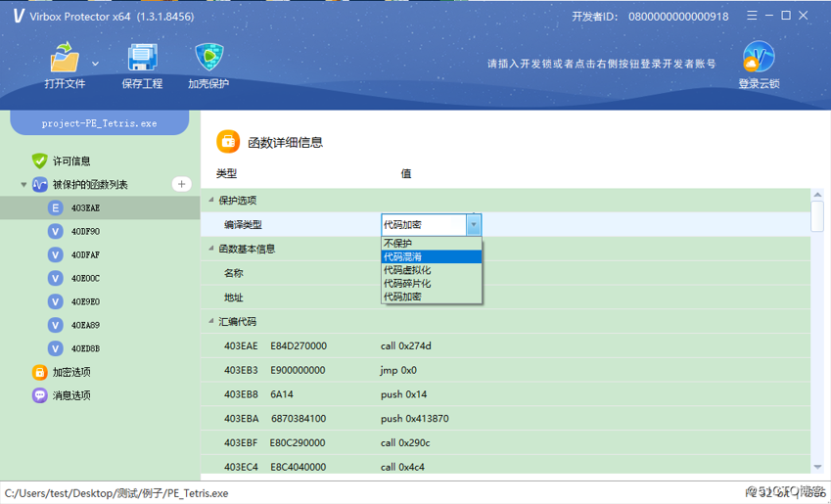831x504 pixels.
Task: Click the vertical scrollbar thumb
Action: pos(817,216)
